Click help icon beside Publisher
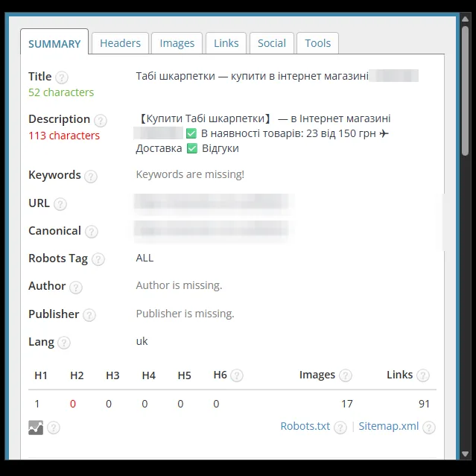The width and height of the screenshot is (476, 476). 89,315
